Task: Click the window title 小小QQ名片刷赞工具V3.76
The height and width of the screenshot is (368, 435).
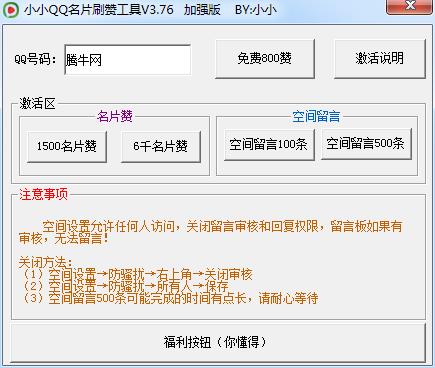Action: click(98, 10)
